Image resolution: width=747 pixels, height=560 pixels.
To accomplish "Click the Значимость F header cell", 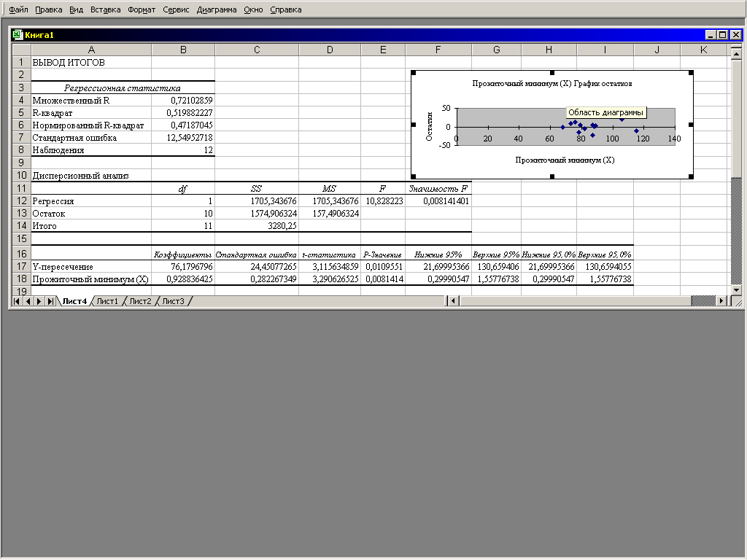I will [x=438, y=189].
